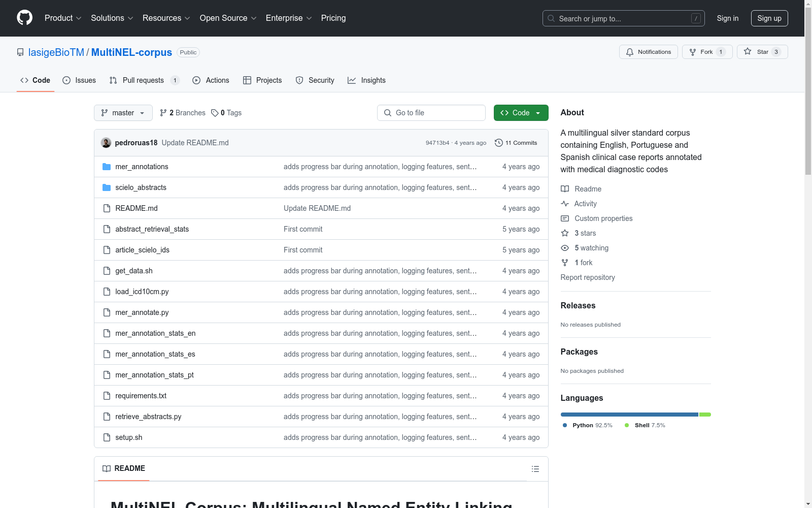The width and height of the screenshot is (812, 508).
Task: Click pedroruas18 avatar image
Action: (106, 143)
